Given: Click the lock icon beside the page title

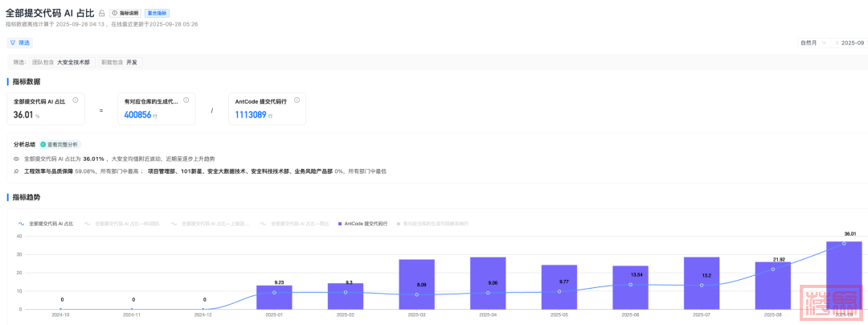Looking at the screenshot, I should click(101, 14).
